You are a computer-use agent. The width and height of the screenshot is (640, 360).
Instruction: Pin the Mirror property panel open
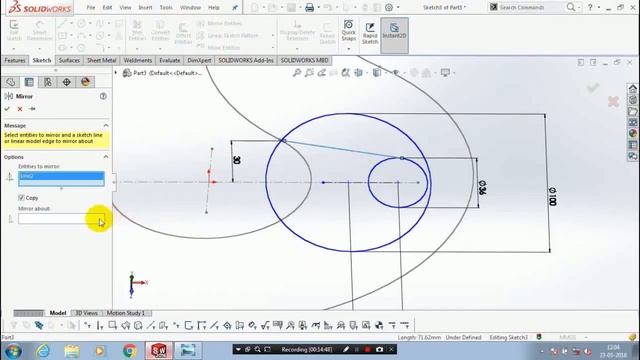tap(32, 109)
